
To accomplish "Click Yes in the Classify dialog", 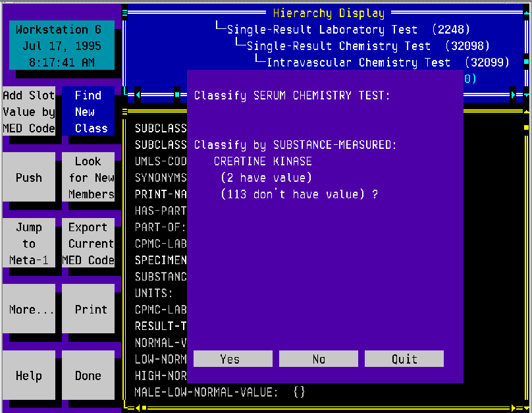I will [233, 359].
